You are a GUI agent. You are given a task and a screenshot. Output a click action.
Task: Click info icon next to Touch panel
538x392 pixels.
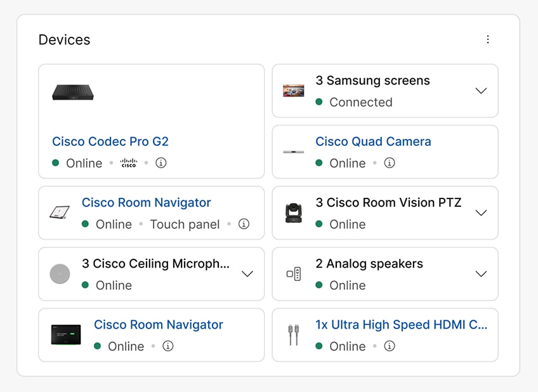244,224
